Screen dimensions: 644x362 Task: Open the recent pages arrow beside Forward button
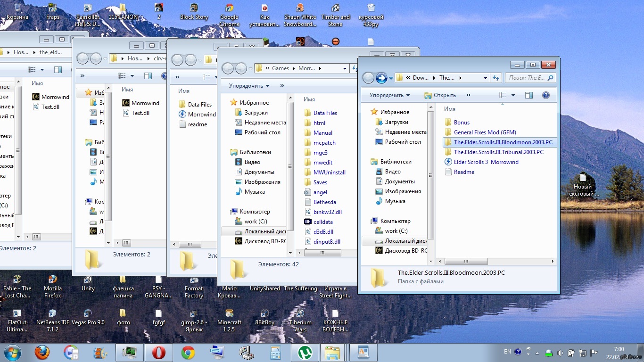point(391,78)
